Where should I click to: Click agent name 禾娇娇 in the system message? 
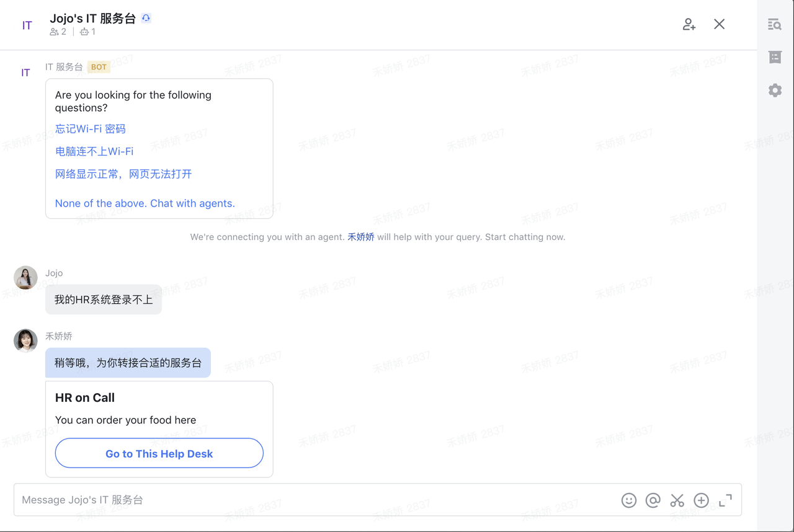[x=360, y=236]
